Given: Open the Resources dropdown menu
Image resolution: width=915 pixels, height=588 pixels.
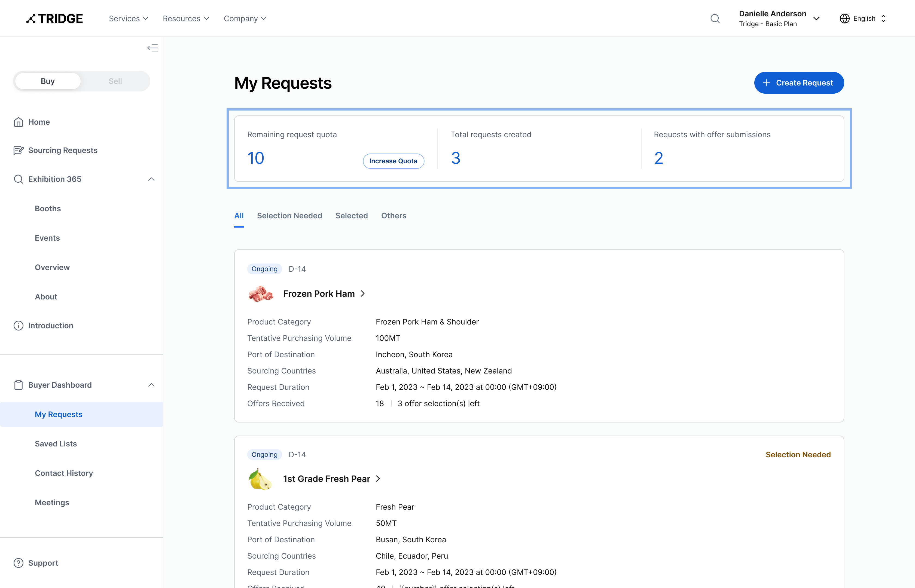Looking at the screenshot, I should tap(186, 18).
